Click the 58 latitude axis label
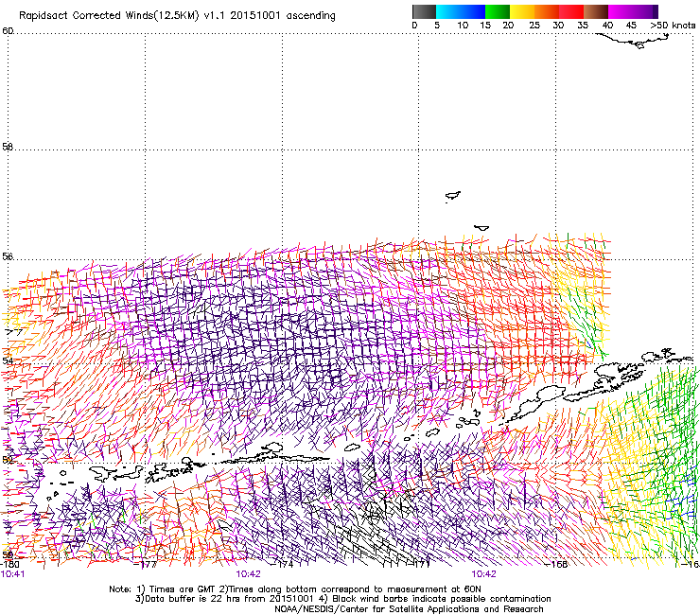Image resolution: width=700 pixels, height=615 pixels. point(8,147)
